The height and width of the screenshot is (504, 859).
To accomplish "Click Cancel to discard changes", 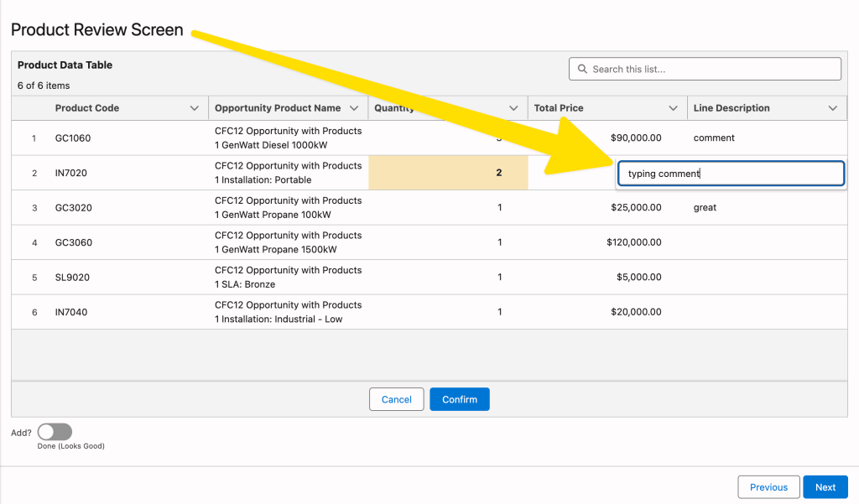I will 396,399.
